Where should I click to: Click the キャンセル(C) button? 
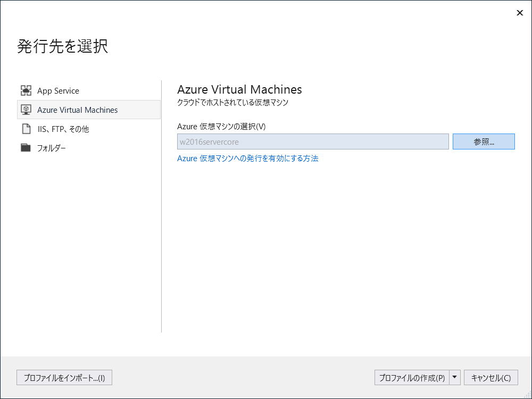491,378
